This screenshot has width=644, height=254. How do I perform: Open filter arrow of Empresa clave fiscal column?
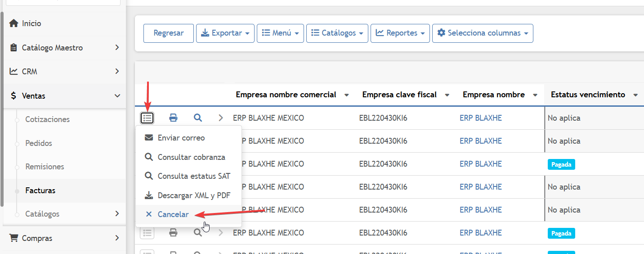pyautogui.click(x=447, y=95)
